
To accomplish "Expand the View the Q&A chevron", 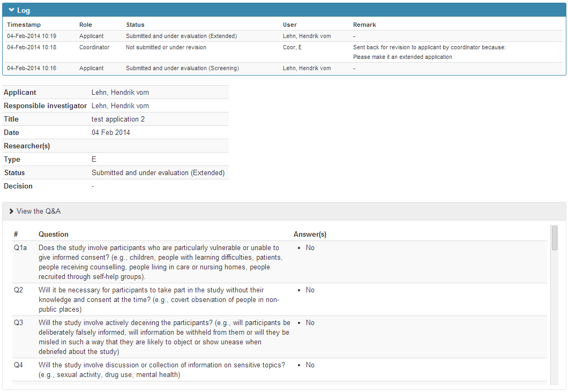I will coord(11,211).
